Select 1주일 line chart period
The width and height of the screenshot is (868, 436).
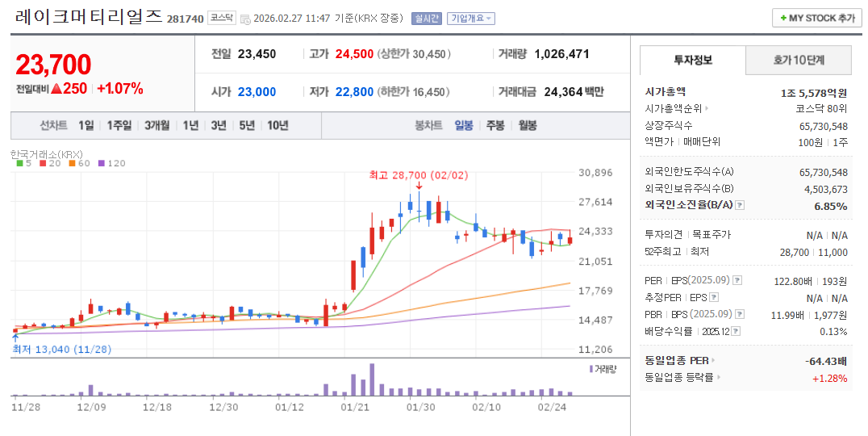pos(119,126)
